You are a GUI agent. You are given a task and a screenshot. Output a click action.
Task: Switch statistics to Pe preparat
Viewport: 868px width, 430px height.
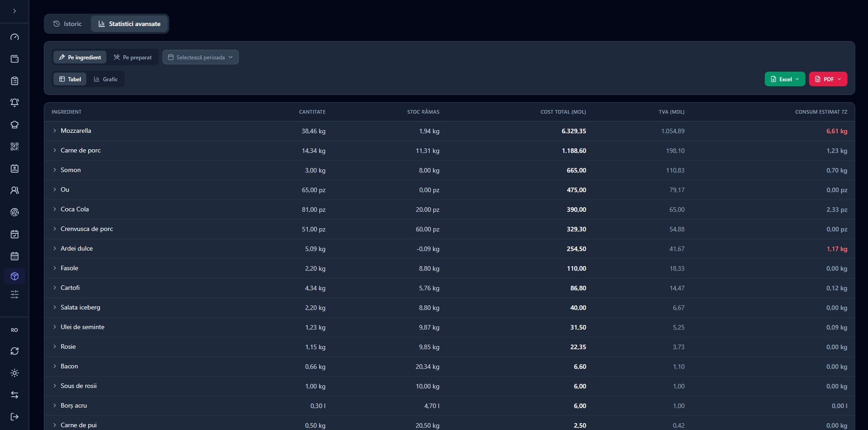(x=133, y=57)
